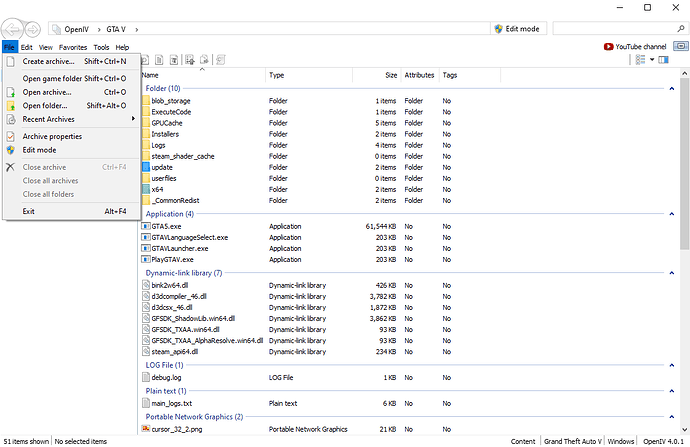Click the GTA V breadcrumb segment
The height and width of the screenshot is (447, 690).
(116, 29)
